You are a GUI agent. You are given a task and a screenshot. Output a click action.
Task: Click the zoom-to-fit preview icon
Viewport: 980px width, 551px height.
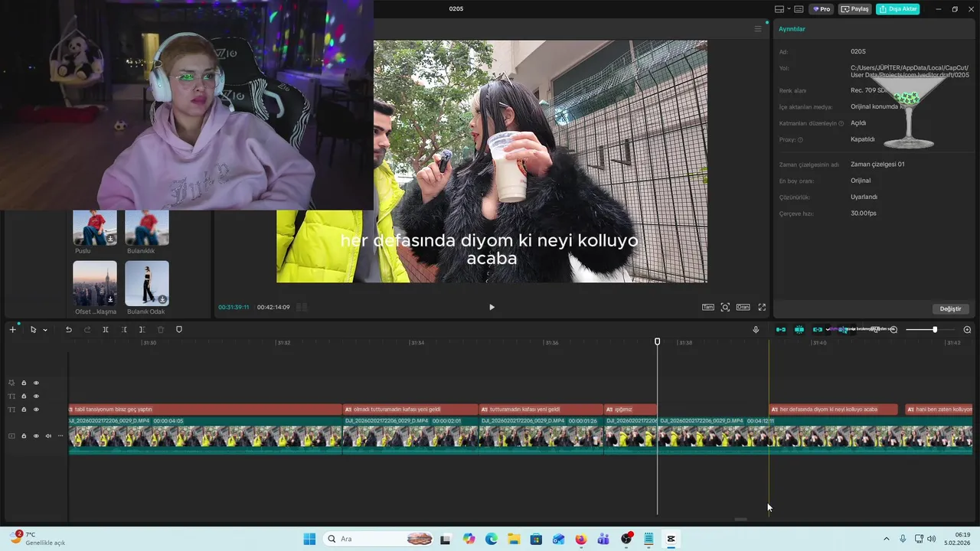[x=725, y=307]
